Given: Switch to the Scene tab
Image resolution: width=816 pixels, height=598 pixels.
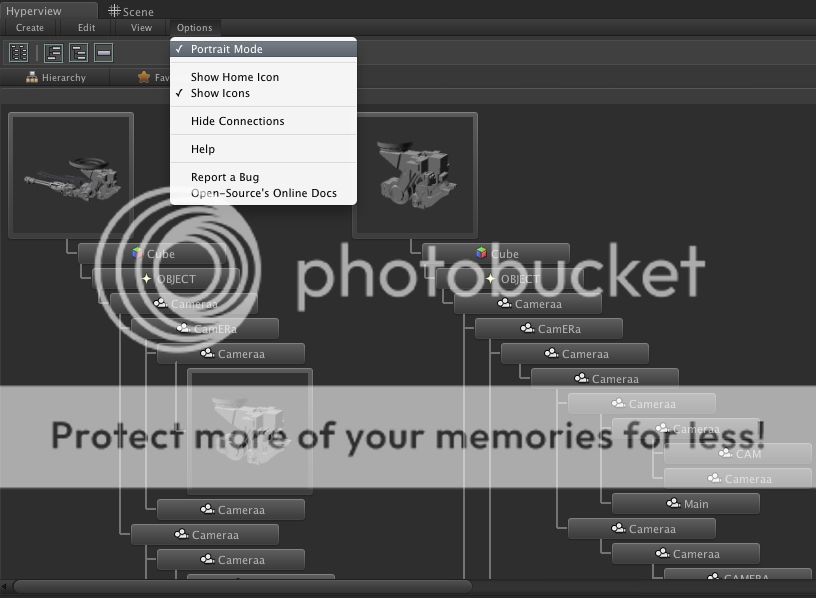Looking at the screenshot, I should (131, 11).
